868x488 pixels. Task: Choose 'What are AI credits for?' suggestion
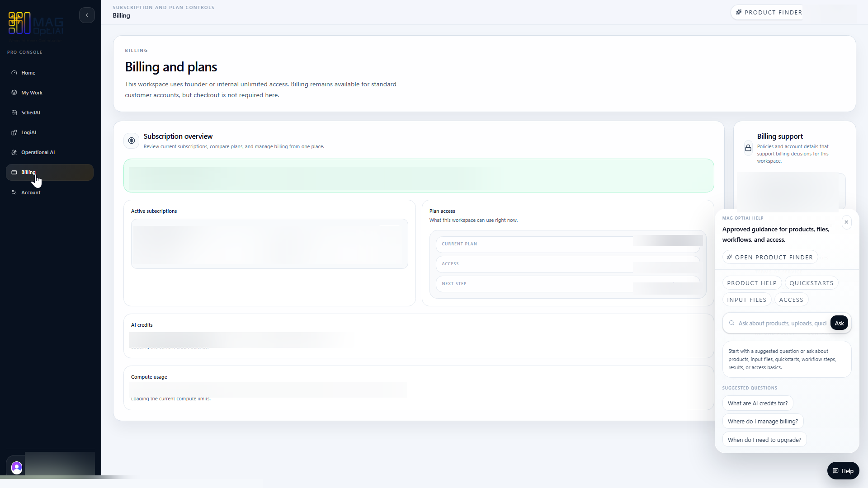point(758,403)
